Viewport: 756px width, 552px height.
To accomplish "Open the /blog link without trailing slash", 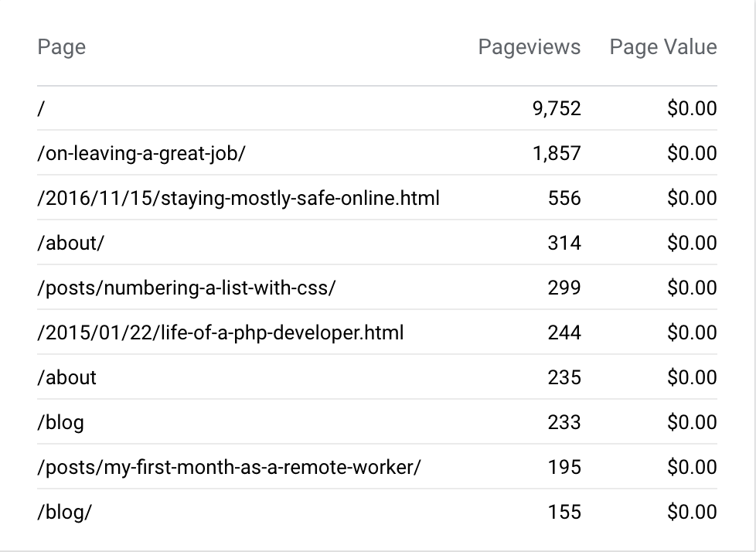I will [60, 422].
